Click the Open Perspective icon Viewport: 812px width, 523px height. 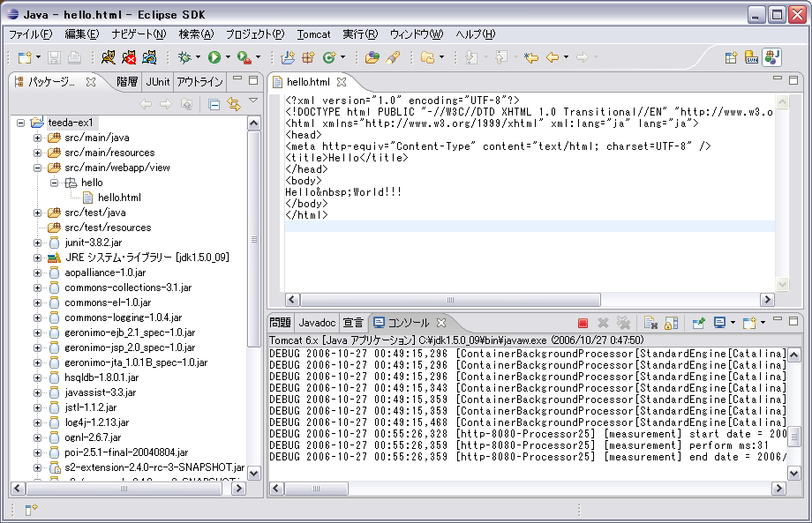[x=732, y=58]
